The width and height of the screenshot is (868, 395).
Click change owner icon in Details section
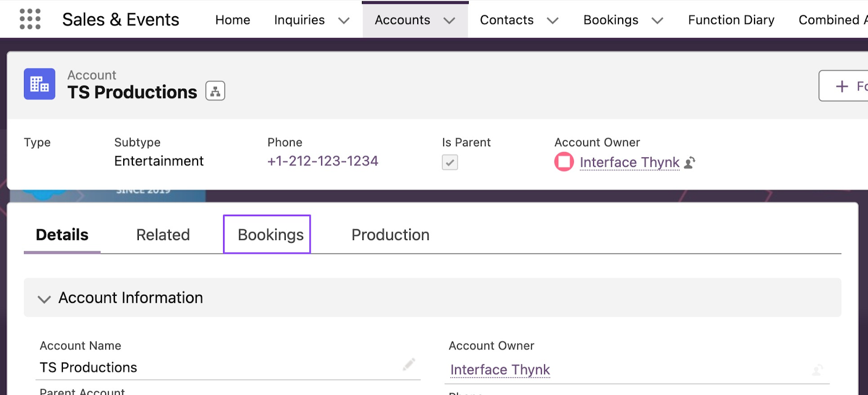[818, 370]
